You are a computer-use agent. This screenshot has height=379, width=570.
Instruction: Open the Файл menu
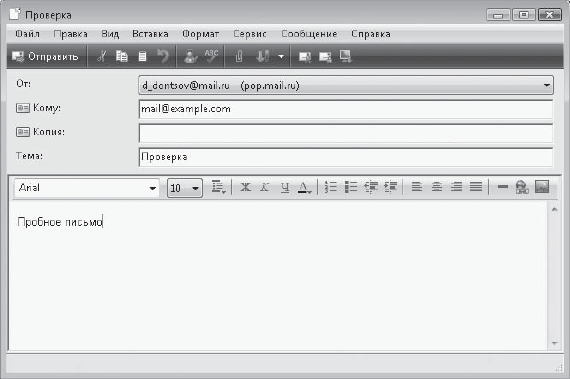pos(27,34)
